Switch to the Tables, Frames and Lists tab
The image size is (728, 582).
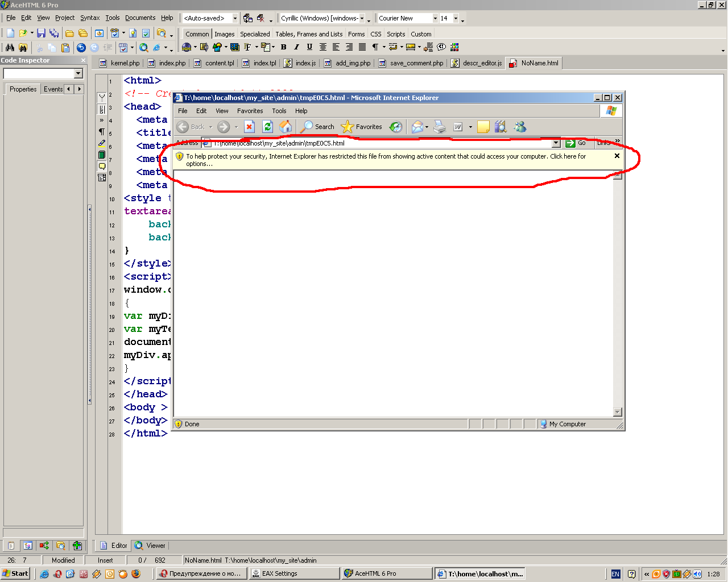coord(309,34)
